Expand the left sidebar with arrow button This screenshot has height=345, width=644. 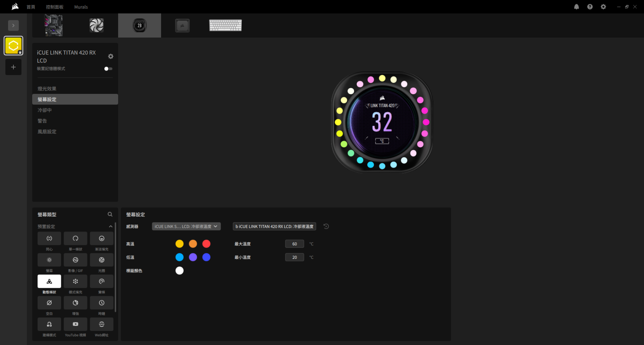coord(13,25)
